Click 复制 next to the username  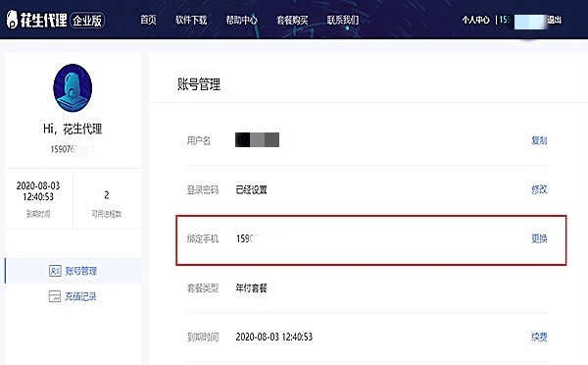click(539, 140)
